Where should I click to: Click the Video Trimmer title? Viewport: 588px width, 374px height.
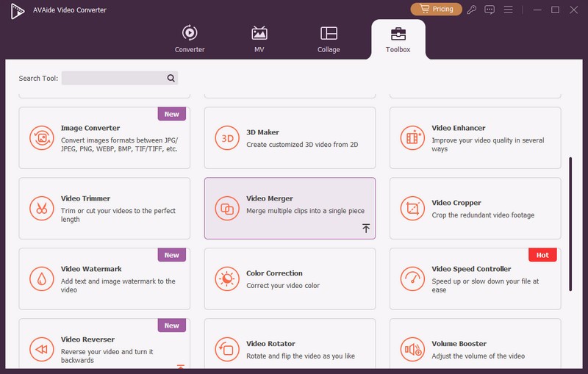point(85,198)
